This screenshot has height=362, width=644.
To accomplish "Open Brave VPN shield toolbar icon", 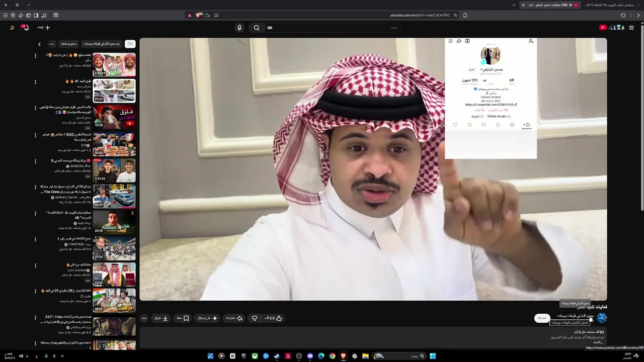I will (x=13, y=15).
